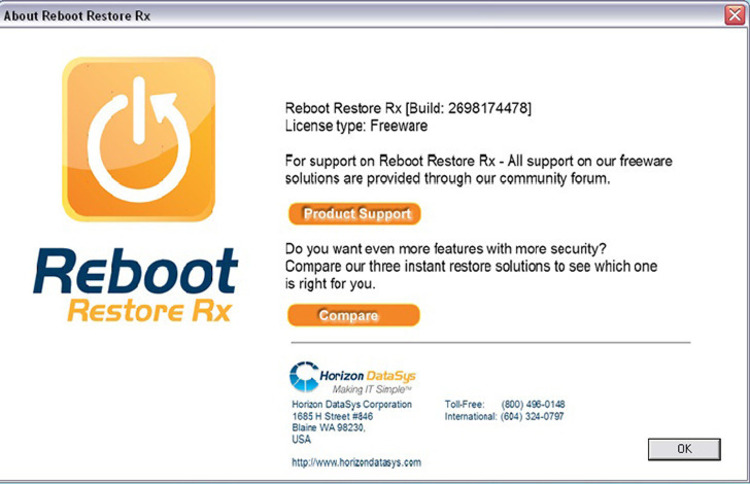Viewport: 750px width, 484px height.
Task: Click the Horizon DataSys logo
Action: tap(353, 377)
